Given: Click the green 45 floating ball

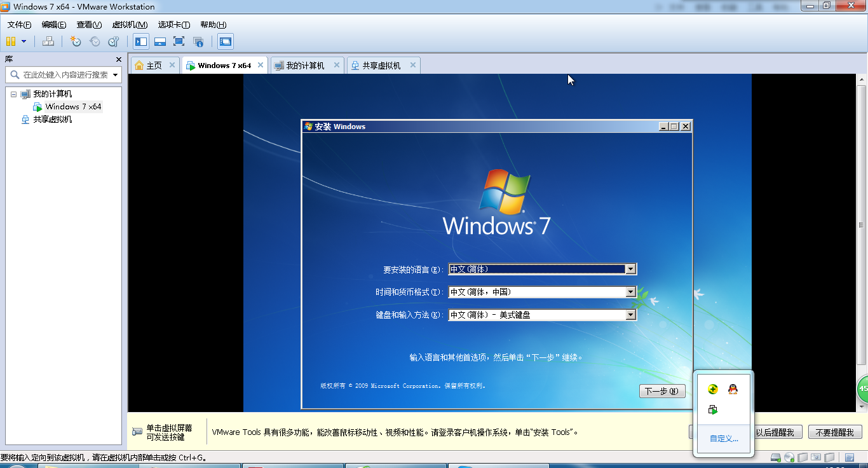Looking at the screenshot, I should [862, 388].
